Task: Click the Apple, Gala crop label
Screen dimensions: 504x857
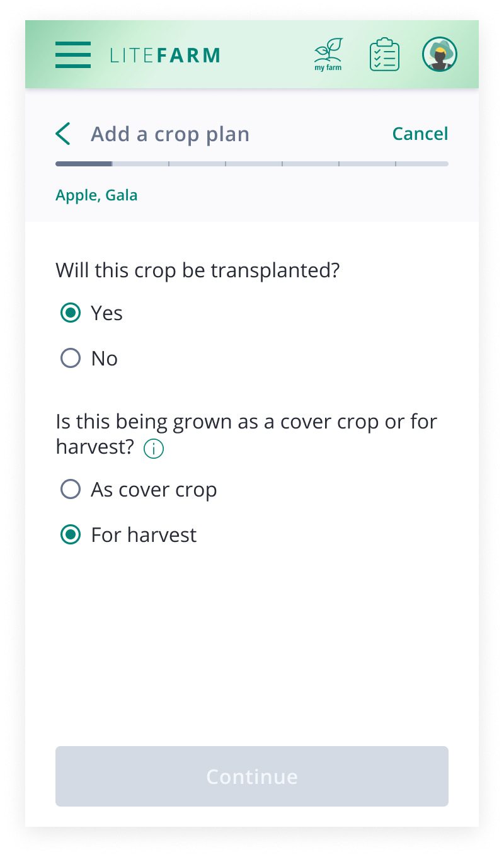Action: [x=96, y=195]
